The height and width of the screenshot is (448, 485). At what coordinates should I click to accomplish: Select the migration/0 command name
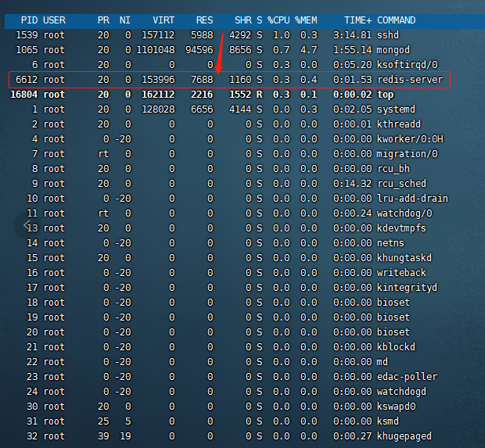click(408, 154)
